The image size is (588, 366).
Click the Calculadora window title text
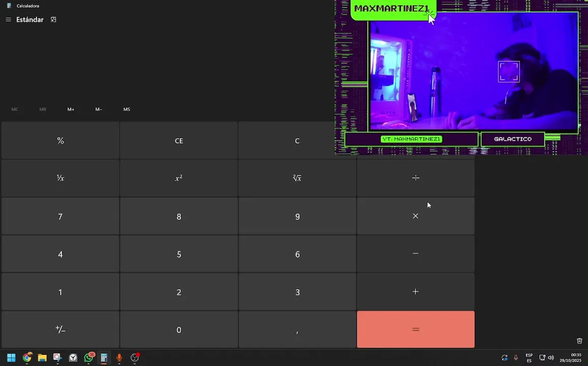click(x=28, y=6)
